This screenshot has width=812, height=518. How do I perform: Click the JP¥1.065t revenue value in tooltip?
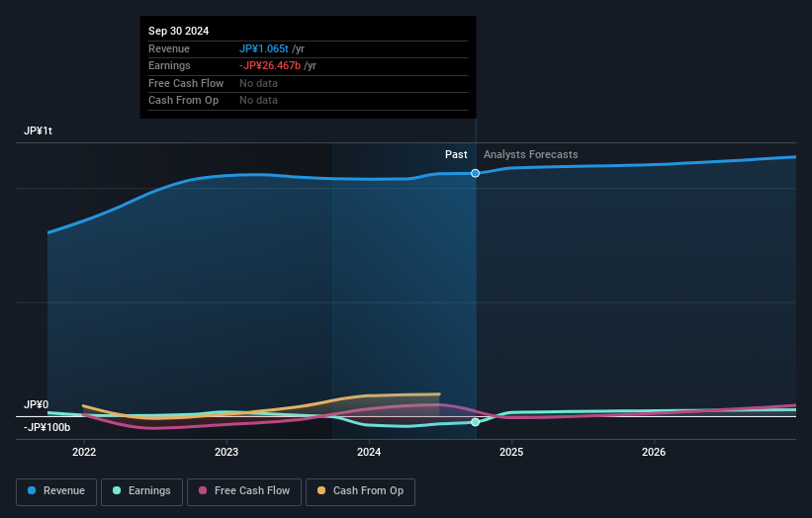tap(264, 48)
